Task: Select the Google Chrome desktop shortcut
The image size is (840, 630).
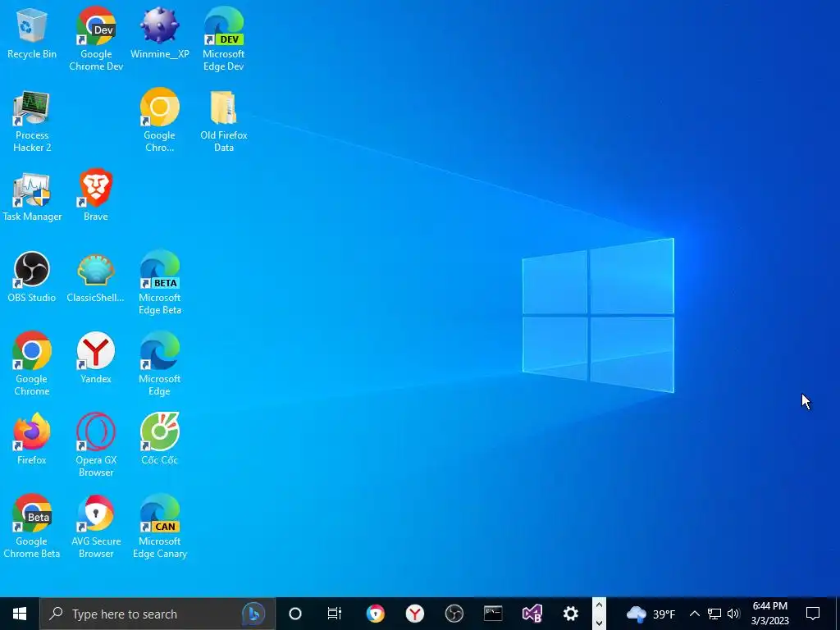Action: (x=32, y=363)
